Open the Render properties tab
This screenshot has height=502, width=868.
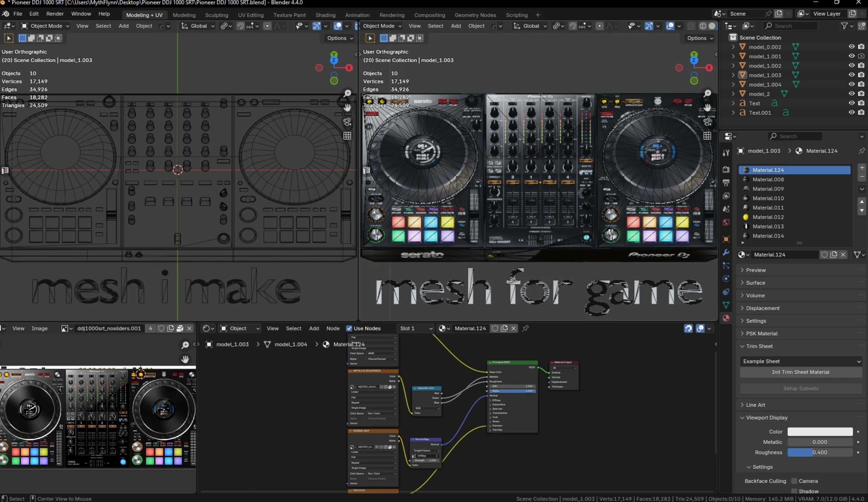[726, 169]
